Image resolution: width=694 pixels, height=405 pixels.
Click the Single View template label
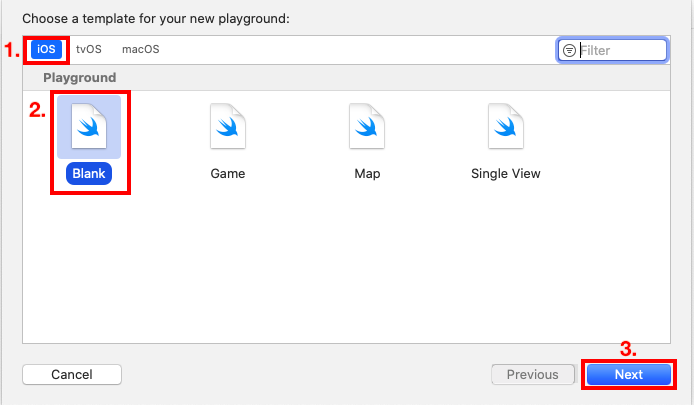coord(506,174)
